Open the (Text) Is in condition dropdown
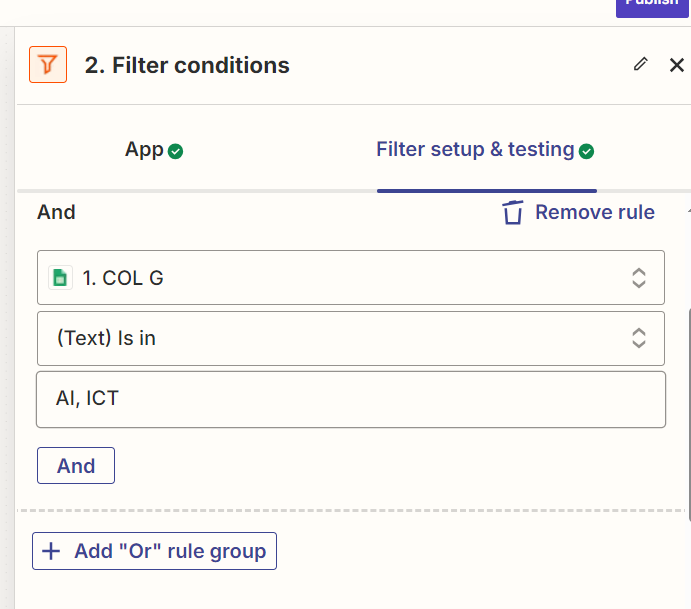This screenshot has height=609, width=691. (351, 338)
